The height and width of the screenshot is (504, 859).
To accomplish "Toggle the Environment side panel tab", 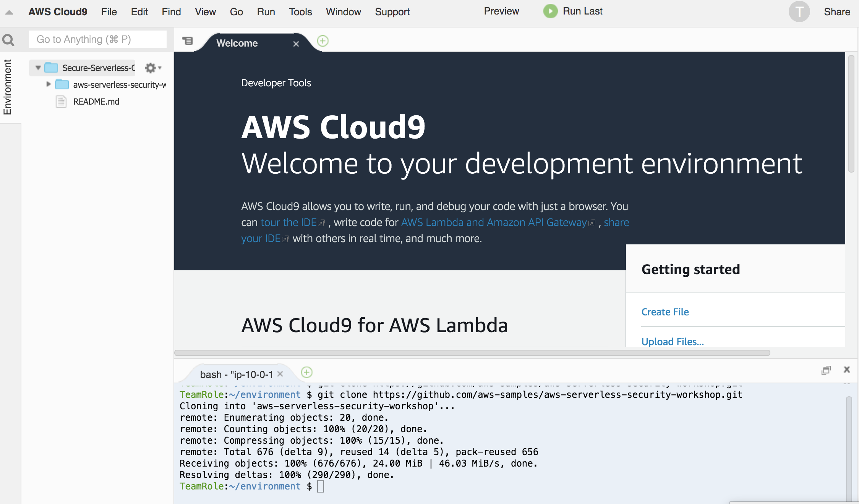I will (8, 87).
